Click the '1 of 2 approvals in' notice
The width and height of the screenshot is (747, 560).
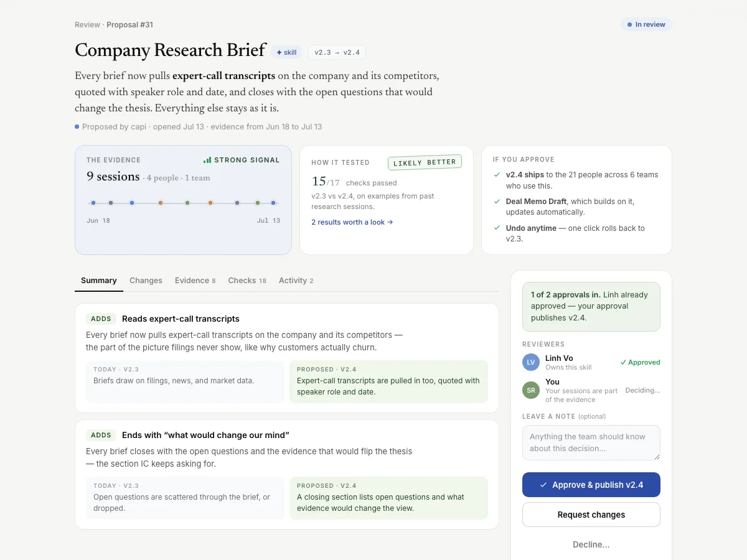click(591, 306)
